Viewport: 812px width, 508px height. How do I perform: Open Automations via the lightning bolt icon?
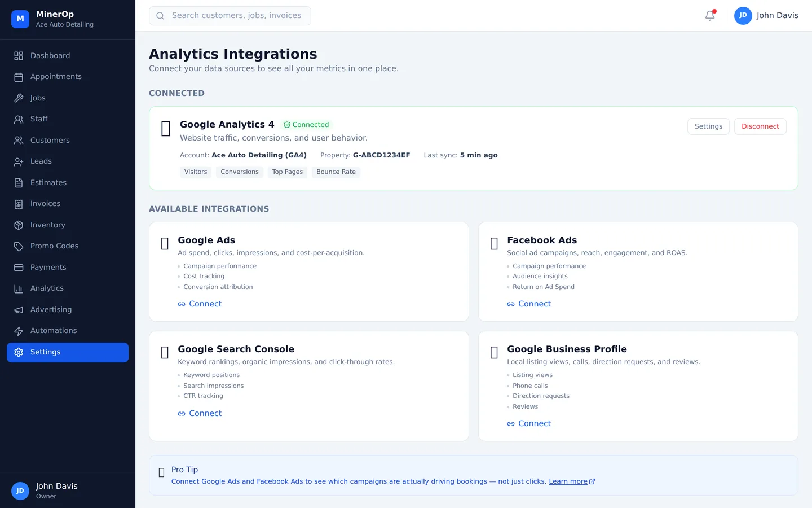(19, 330)
